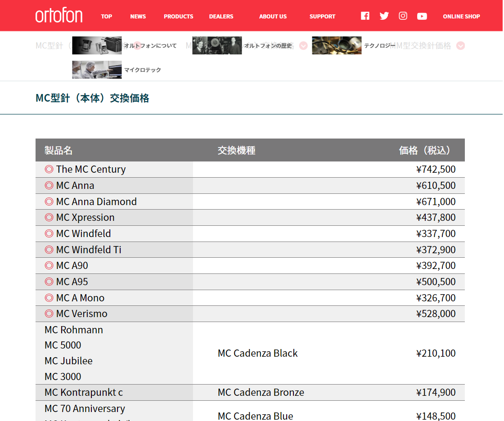Screen dimensions: 504x421
Task: Select The MC Century product name
Action: (x=90, y=170)
